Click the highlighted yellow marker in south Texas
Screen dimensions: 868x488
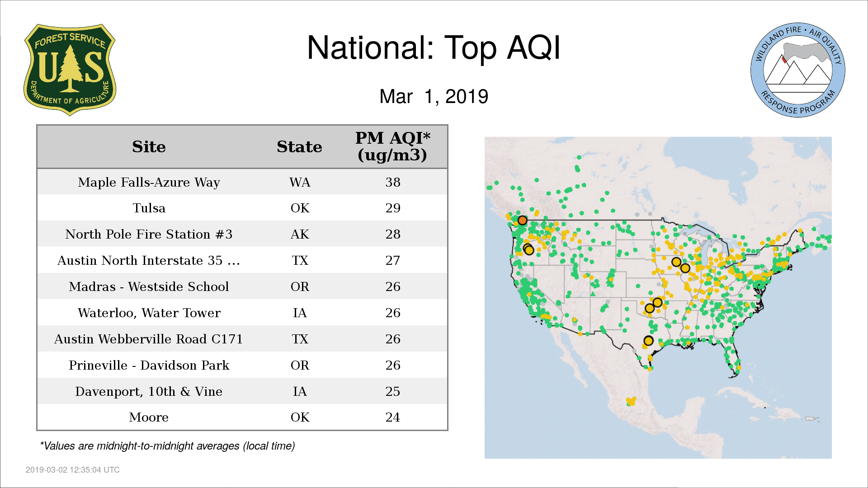648,341
